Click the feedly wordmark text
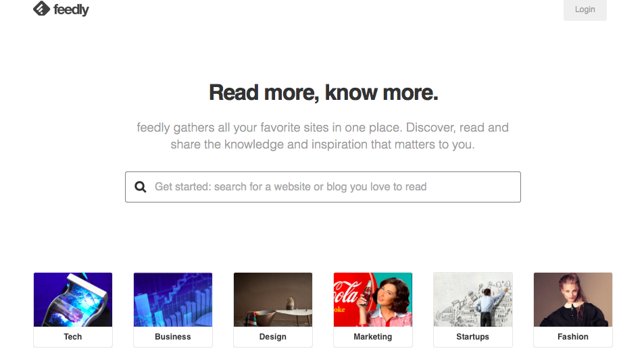The width and height of the screenshot is (644, 351). pyautogui.click(x=71, y=9)
